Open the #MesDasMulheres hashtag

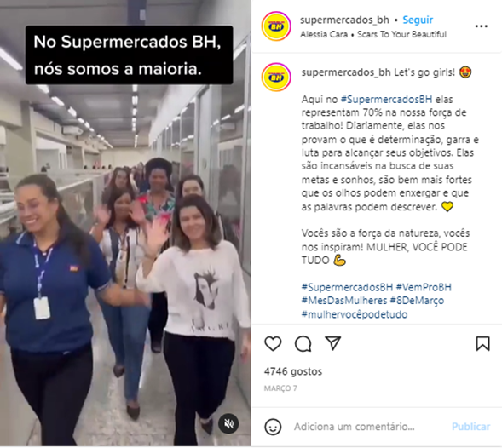click(x=343, y=301)
